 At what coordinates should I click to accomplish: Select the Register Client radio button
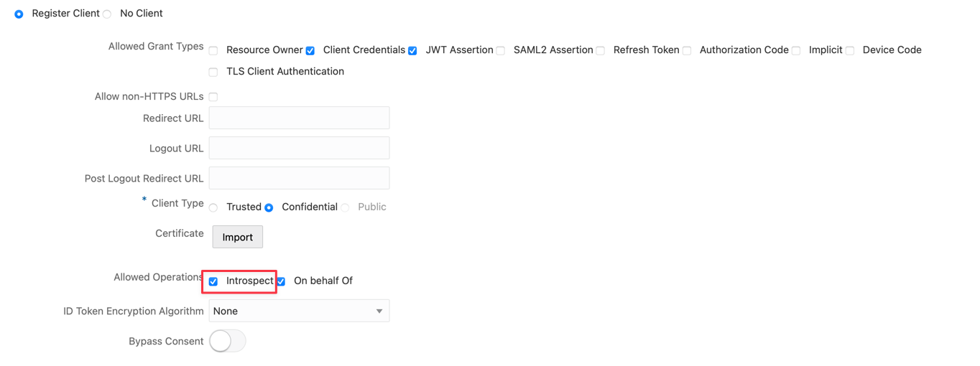pos(19,14)
